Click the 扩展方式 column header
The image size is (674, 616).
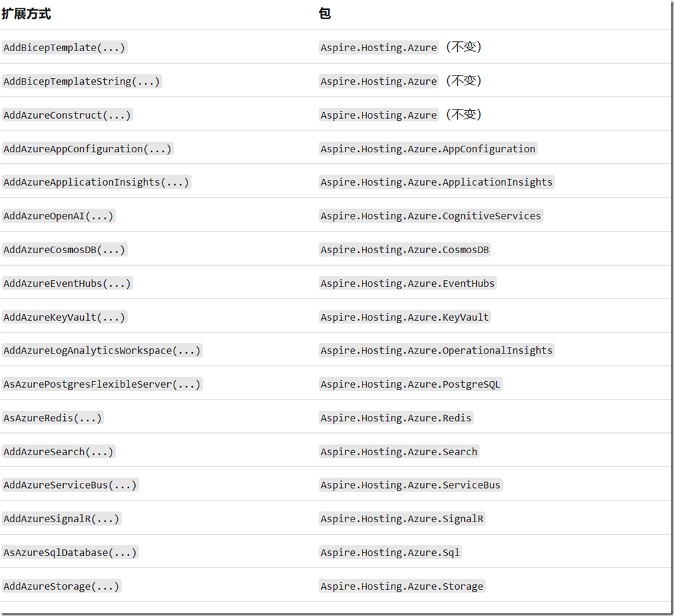coord(26,13)
